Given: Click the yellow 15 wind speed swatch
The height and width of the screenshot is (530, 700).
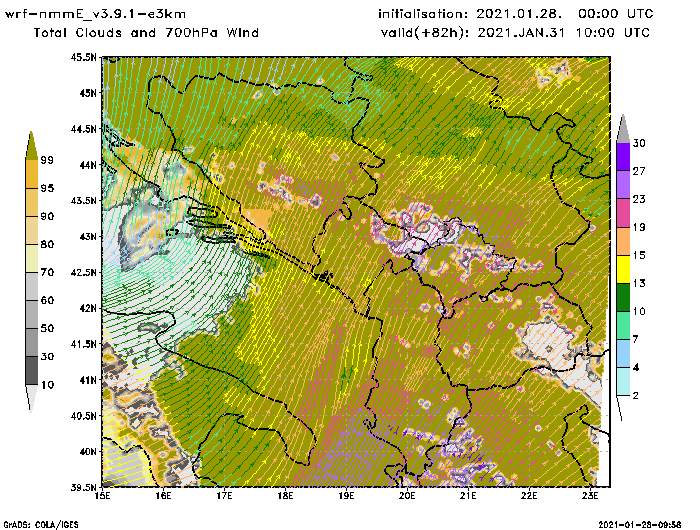Looking at the screenshot, I should coord(623,269).
